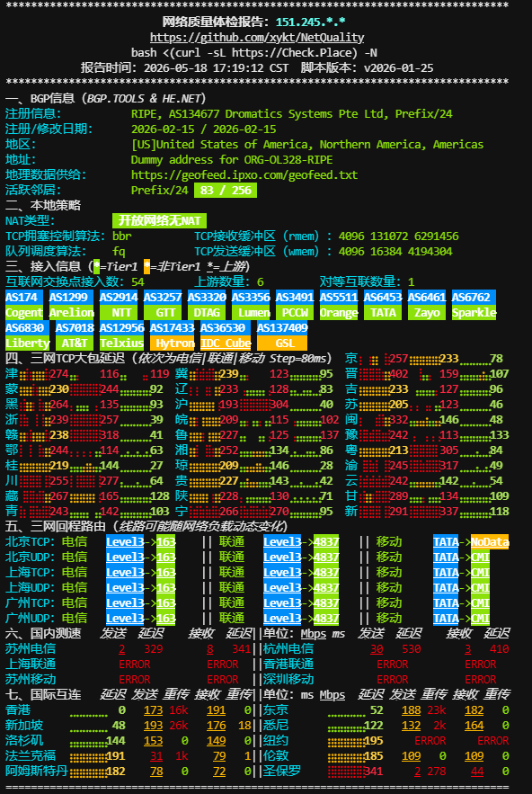Click the 阿姆斯特丹 row label
The image size is (532, 794).
(37, 772)
